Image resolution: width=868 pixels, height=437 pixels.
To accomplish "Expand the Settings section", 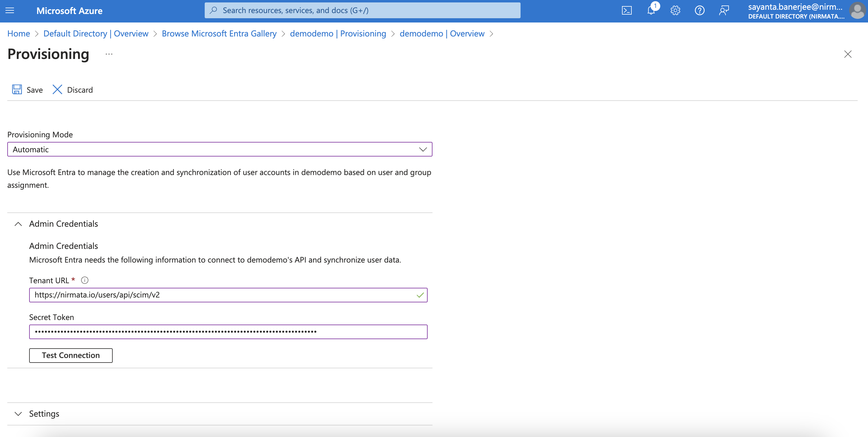I will click(x=18, y=414).
